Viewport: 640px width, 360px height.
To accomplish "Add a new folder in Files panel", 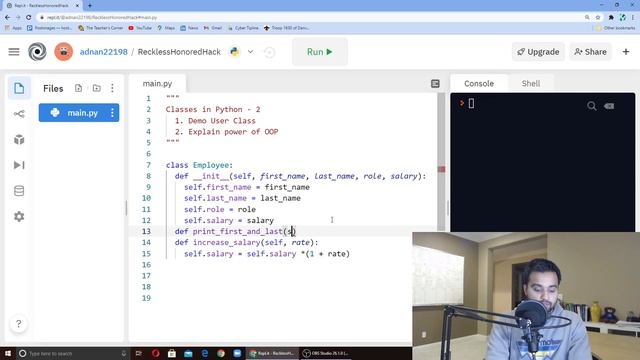I will [97, 88].
